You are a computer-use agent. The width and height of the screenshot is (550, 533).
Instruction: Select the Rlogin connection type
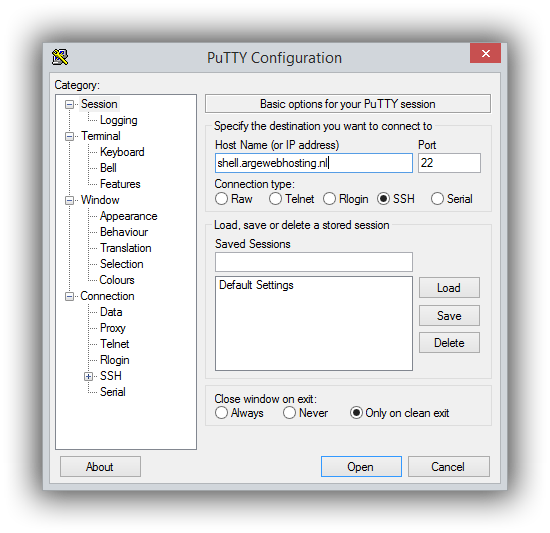[x=329, y=199]
